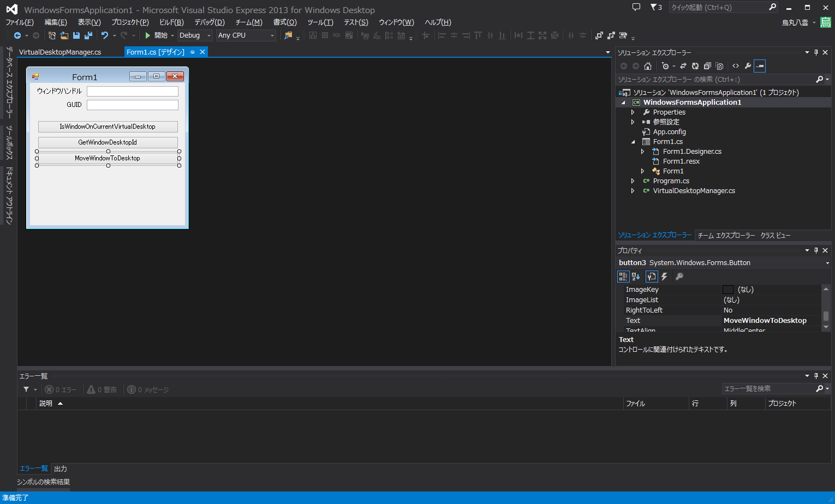Start debugging with the green play button
835x504 pixels.
click(147, 35)
